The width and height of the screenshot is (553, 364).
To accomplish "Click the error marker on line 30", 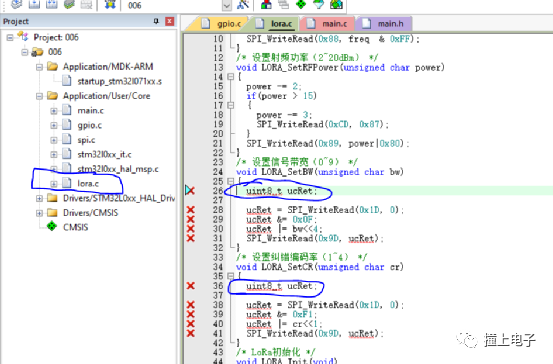I will point(190,229).
